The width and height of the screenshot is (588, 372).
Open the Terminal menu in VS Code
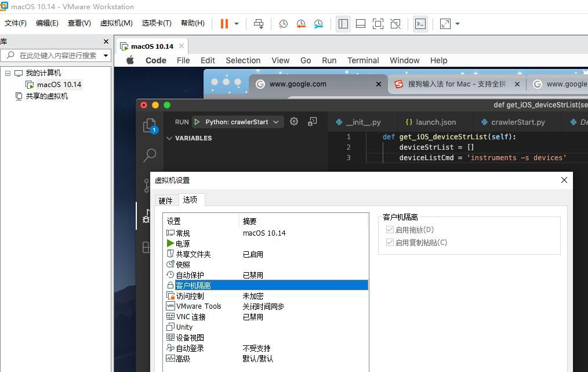[x=363, y=60]
